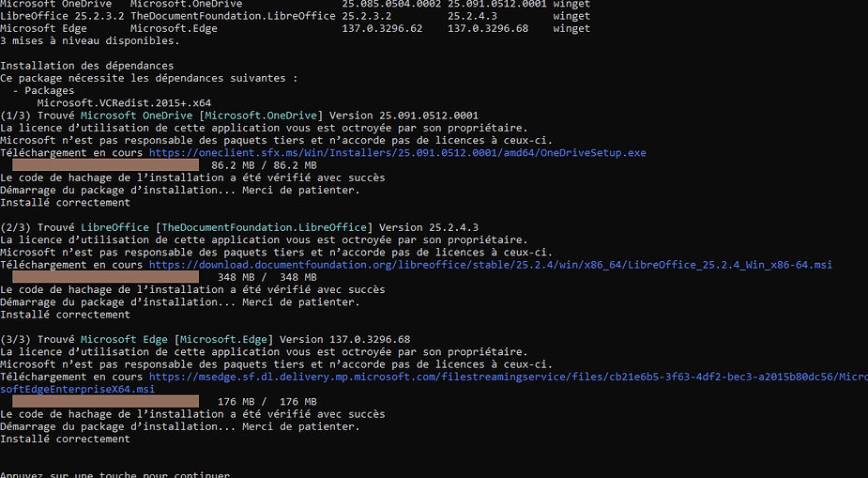Viewport: 868px width, 478px height.
Task: Select 'Microsoft.VCRedist.2015+.x64' package name
Action: (124, 103)
